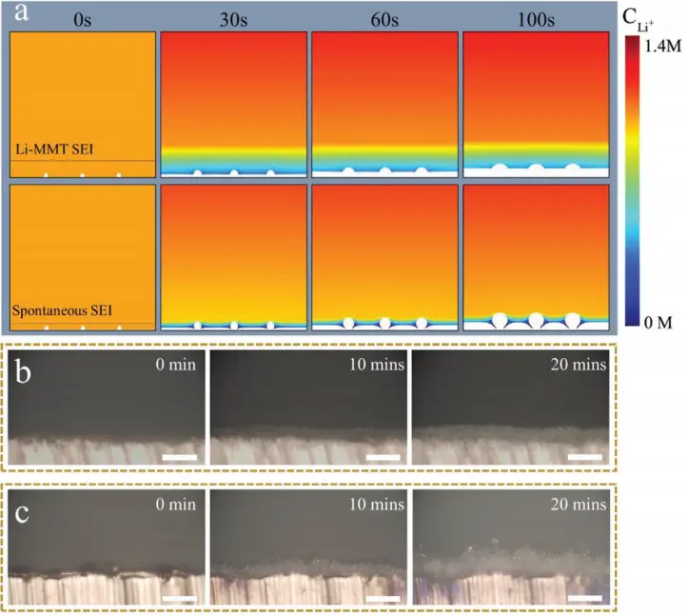Image resolution: width=688 pixels, height=616 pixels.
Task: Select the "60s" column header
Action: [x=384, y=18]
